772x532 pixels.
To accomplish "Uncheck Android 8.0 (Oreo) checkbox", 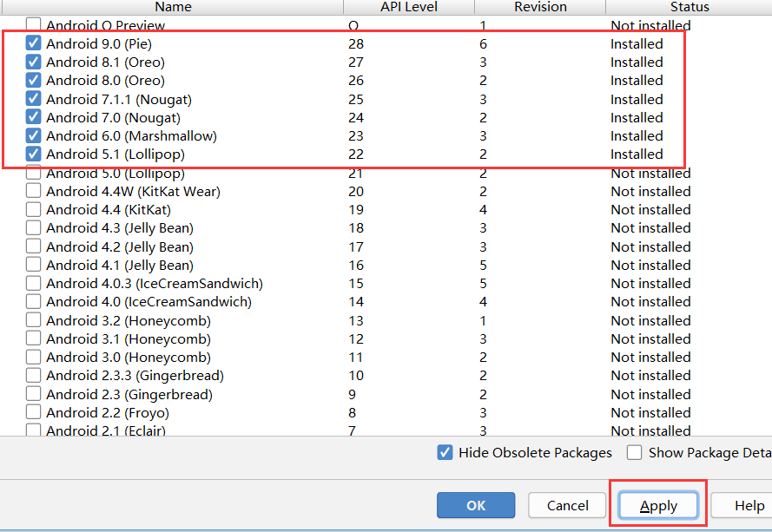I will [x=33, y=80].
